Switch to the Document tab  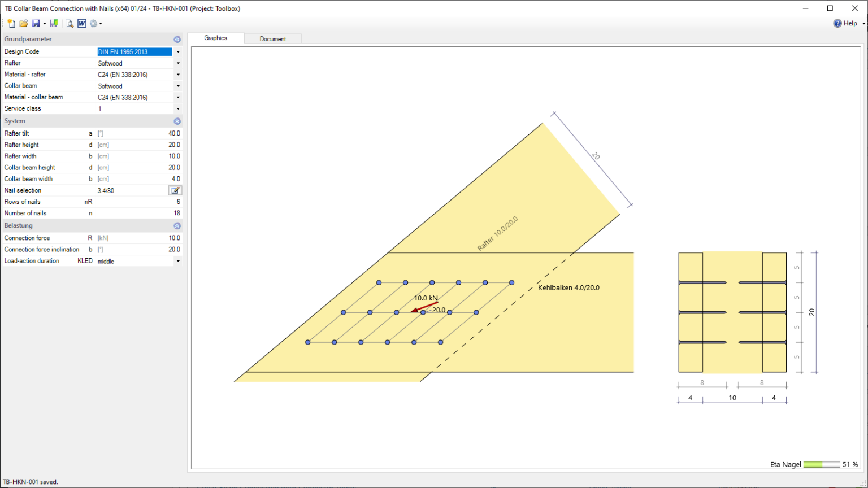point(273,39)
